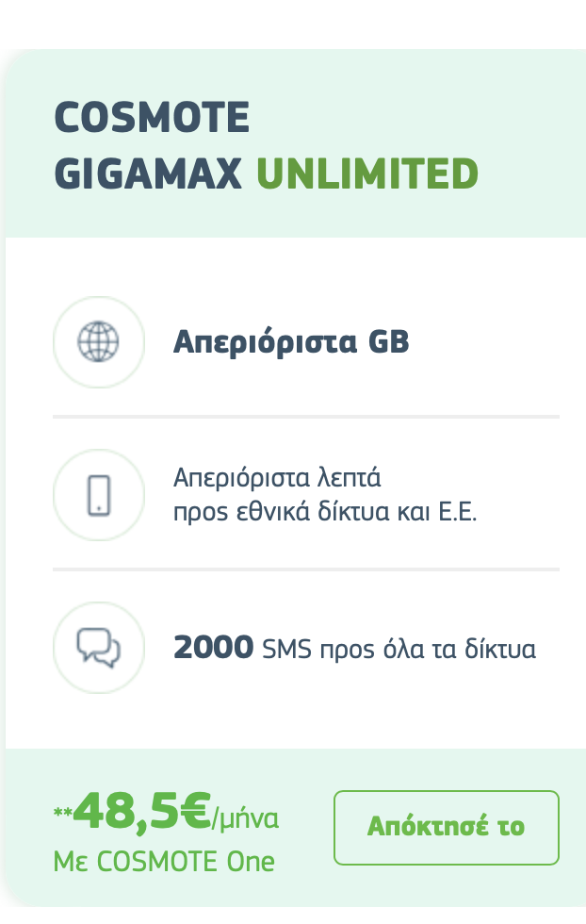Click the globe internet icon
Viewport: 586px width, 924px height.
[x=99, y=341]
